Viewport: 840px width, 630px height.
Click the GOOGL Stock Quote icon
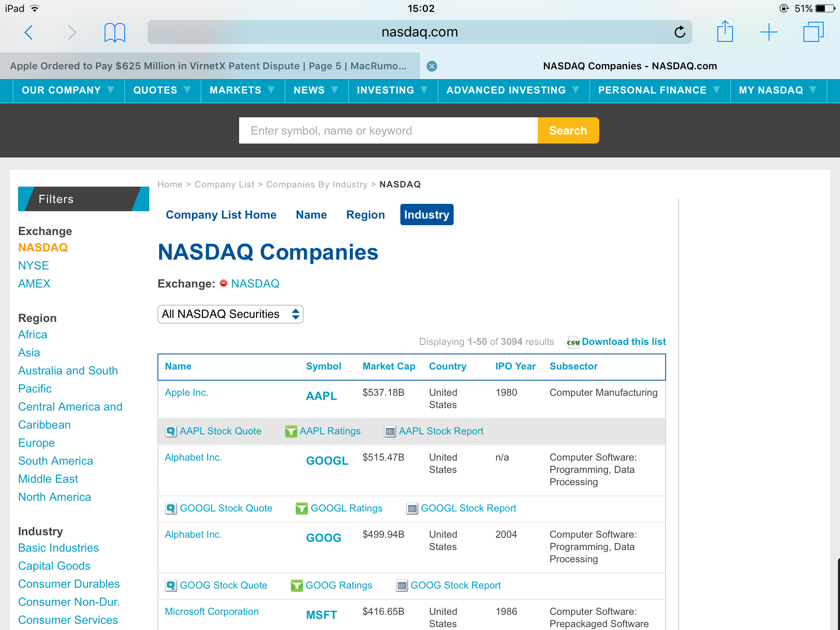[x=171, y=509]
